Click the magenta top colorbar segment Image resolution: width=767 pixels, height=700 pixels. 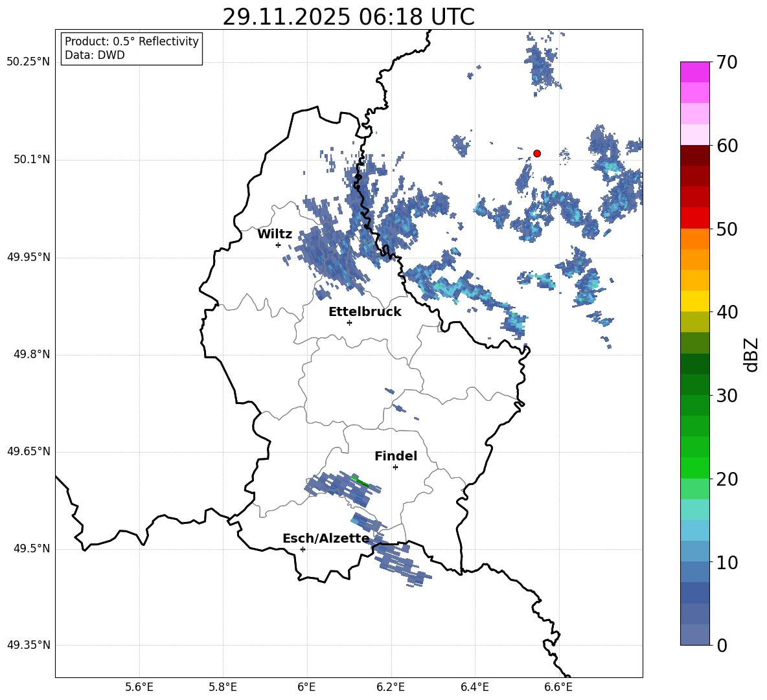[695, 72]
